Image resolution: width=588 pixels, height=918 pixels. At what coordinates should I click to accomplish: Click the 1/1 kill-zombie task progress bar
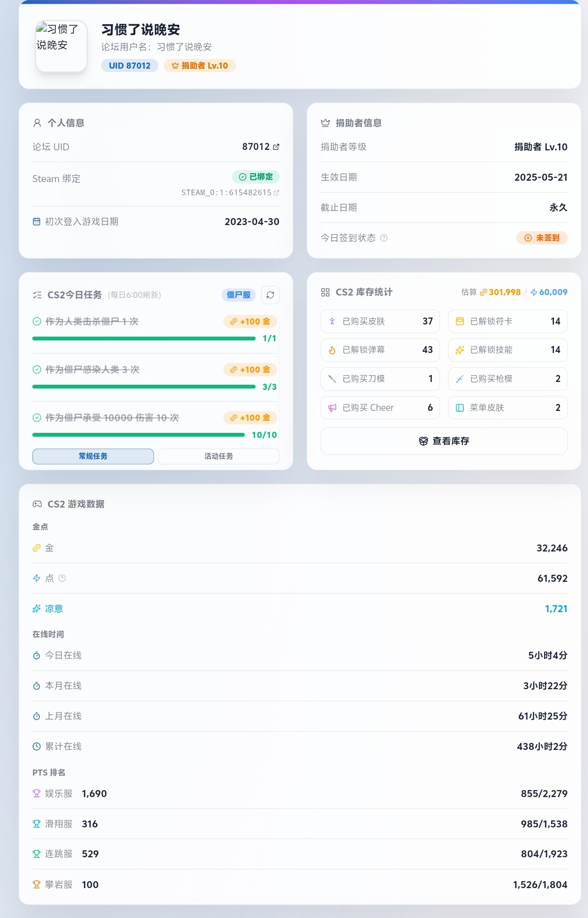click(144, 339)
